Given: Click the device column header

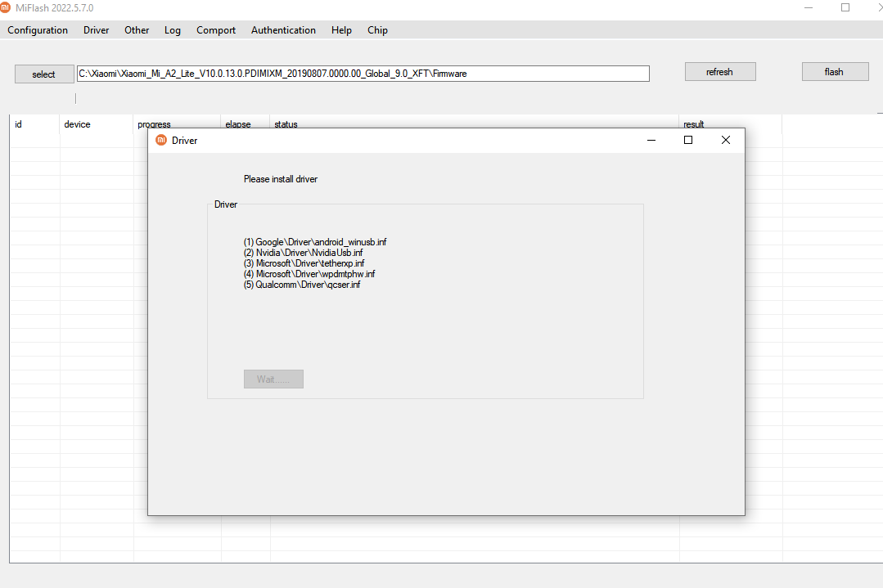Looking at the screenshot, I should [77, 124].
